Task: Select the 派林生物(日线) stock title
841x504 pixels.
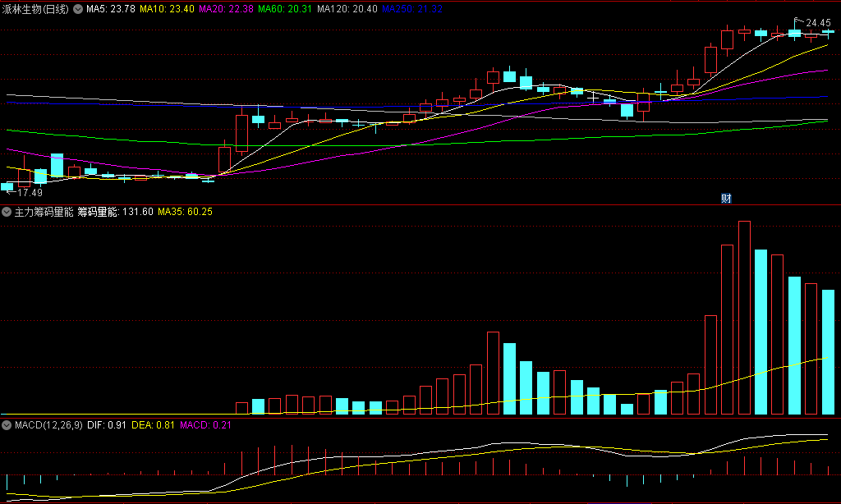Action: click(x=35, y=9)
